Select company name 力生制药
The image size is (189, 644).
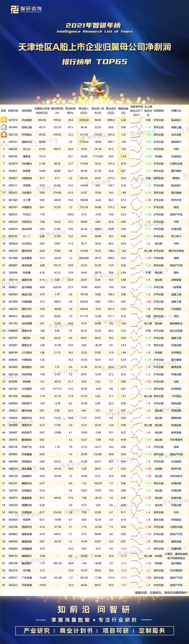pyautogui.click(x=27, y=389)
